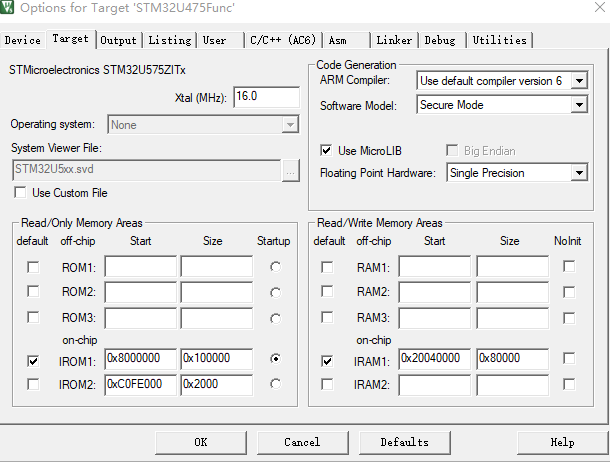Check the IRAM2 default checkbox
The height and width of the screenshot is (462, 610).
click(x=327, y=384)
